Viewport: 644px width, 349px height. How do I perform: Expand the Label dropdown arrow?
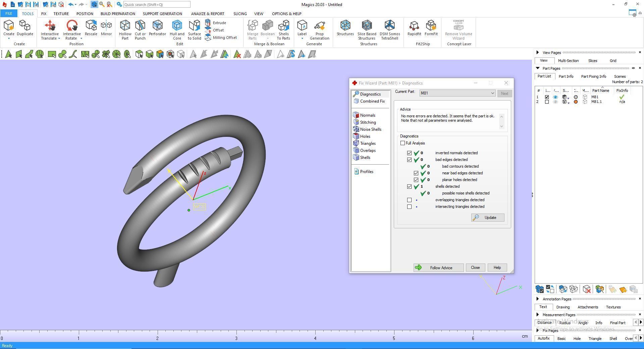[302, 39]
